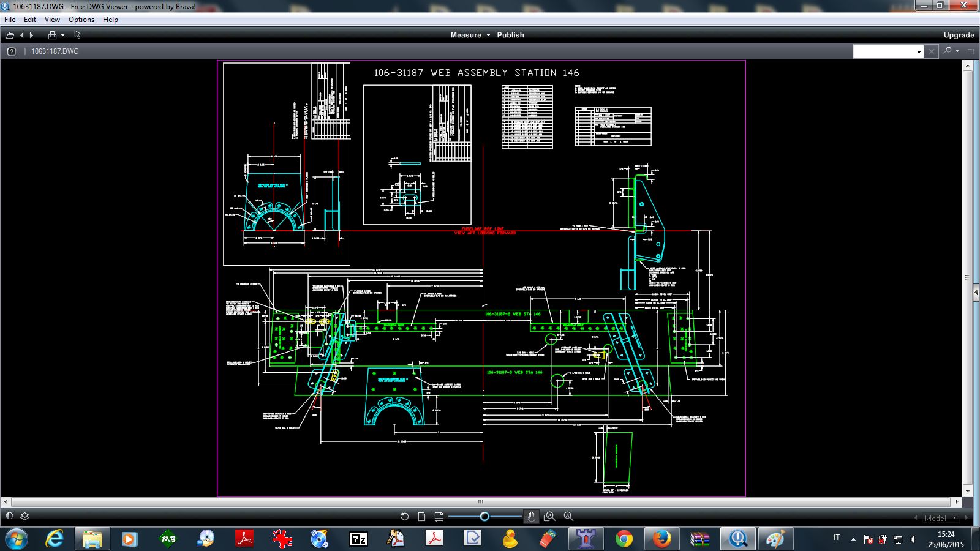Toggle the monochrome contrast icon at bottom-left
Screen dimensions: 980x551
pyautogui.click(x=9, y=516)
